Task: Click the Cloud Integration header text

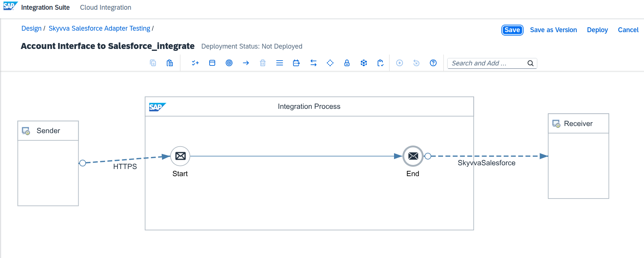Action: [106, 7]
